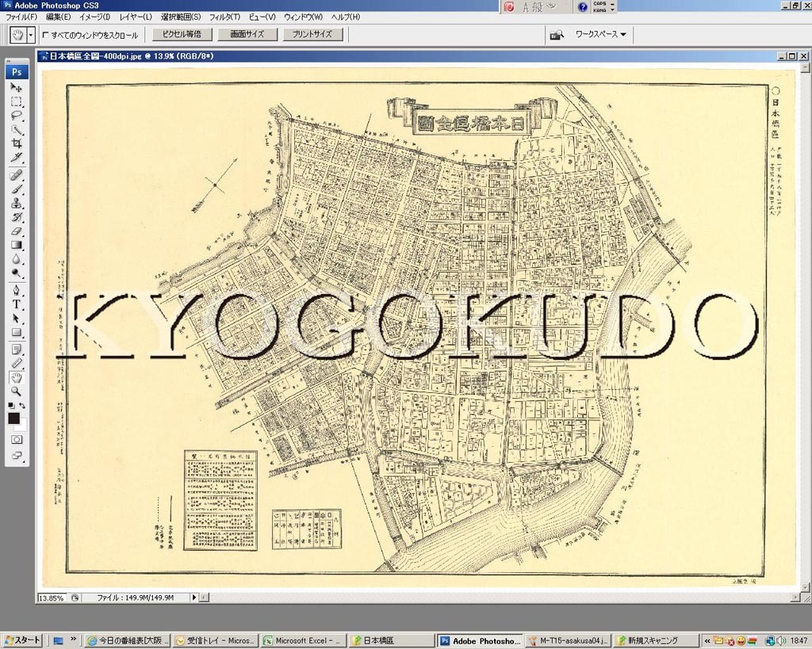The width and height of the screenshot is (812, 649).
Task: Open the Edit menu
Action: click(58, 17)
